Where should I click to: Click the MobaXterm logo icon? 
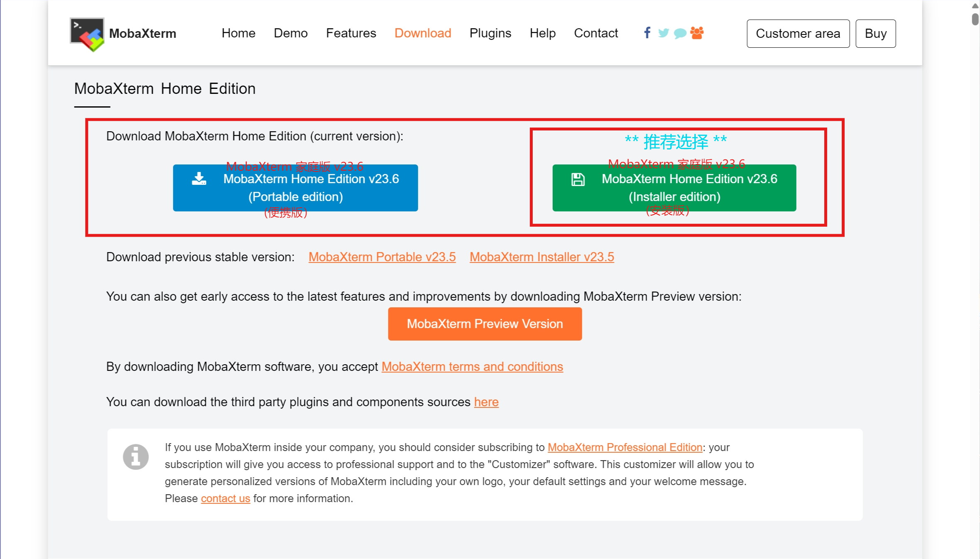click(87, 34)
